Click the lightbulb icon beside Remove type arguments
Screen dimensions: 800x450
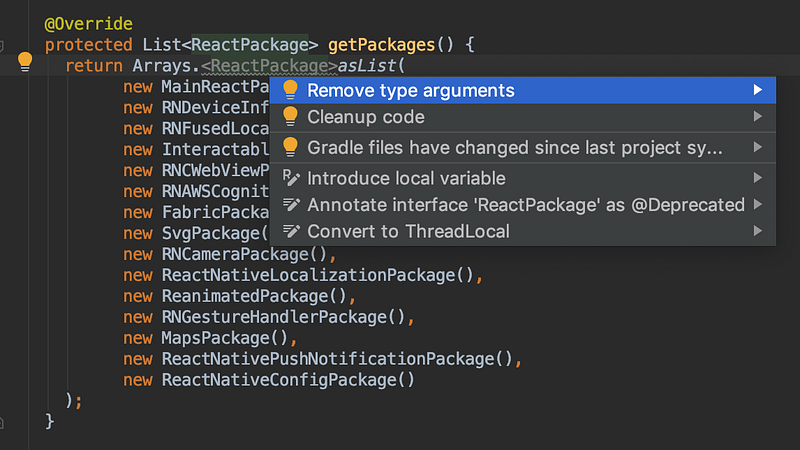point(290,90)
